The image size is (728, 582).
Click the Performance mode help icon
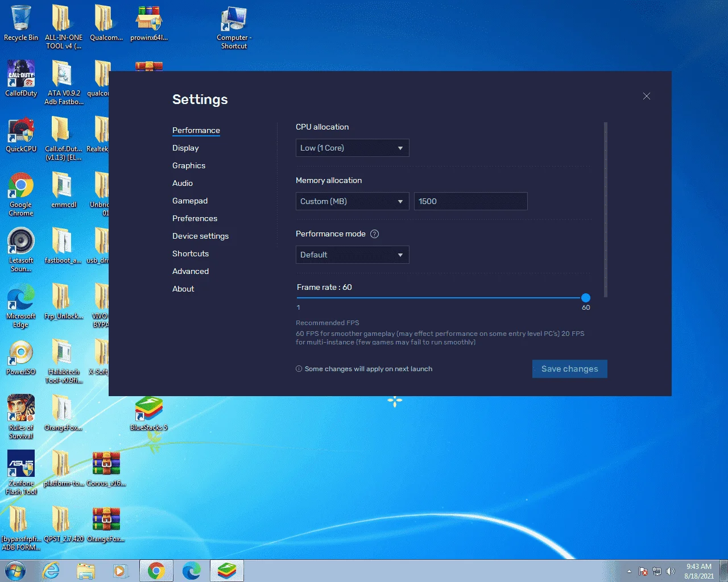(x=374, y=234)
